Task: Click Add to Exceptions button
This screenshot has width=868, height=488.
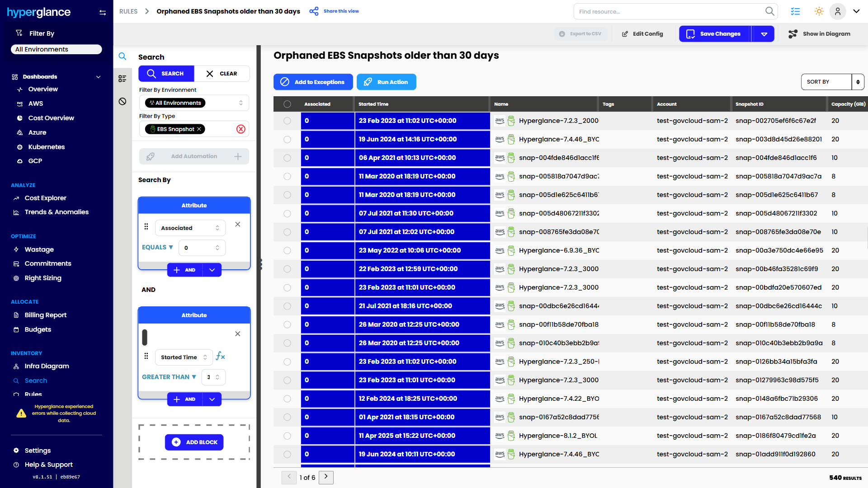Action: pos(313,82)
